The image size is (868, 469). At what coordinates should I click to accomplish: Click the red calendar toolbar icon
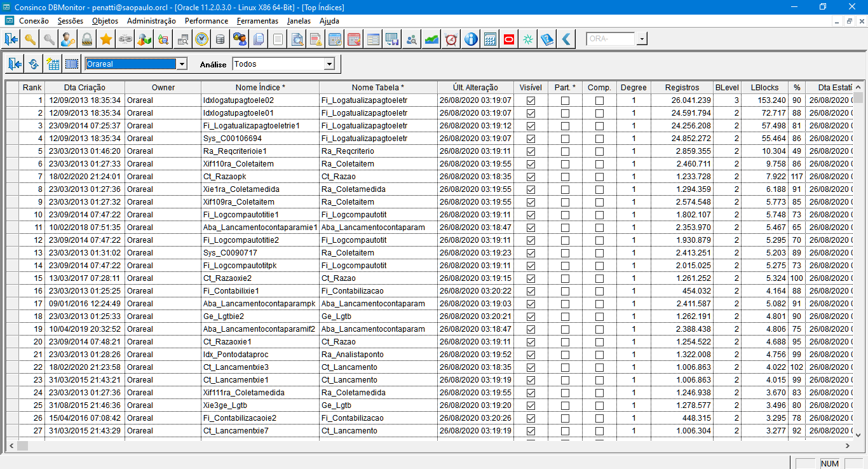click(354, 39)
